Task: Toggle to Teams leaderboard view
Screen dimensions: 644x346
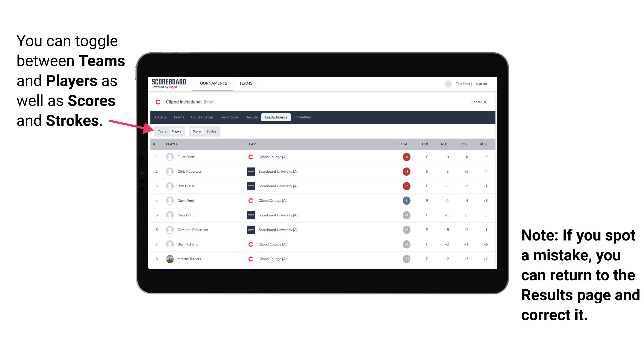Action: click(x=162, y=131)
